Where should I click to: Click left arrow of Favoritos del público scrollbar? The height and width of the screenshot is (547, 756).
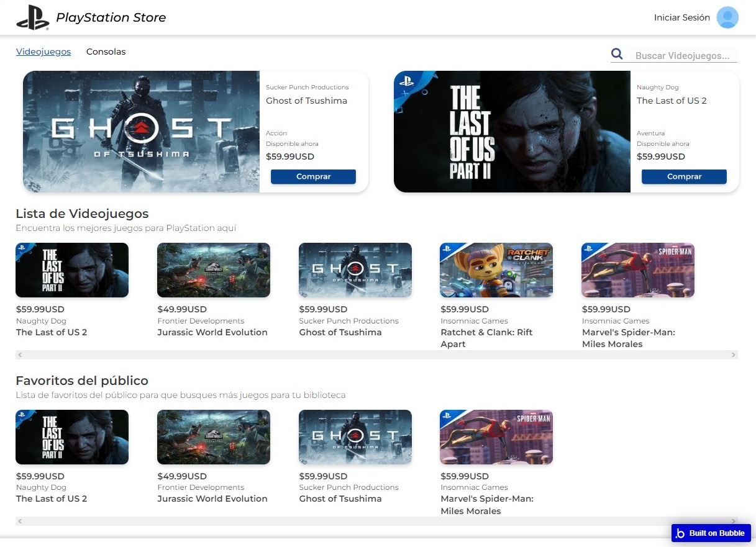(x=20, y=522)
